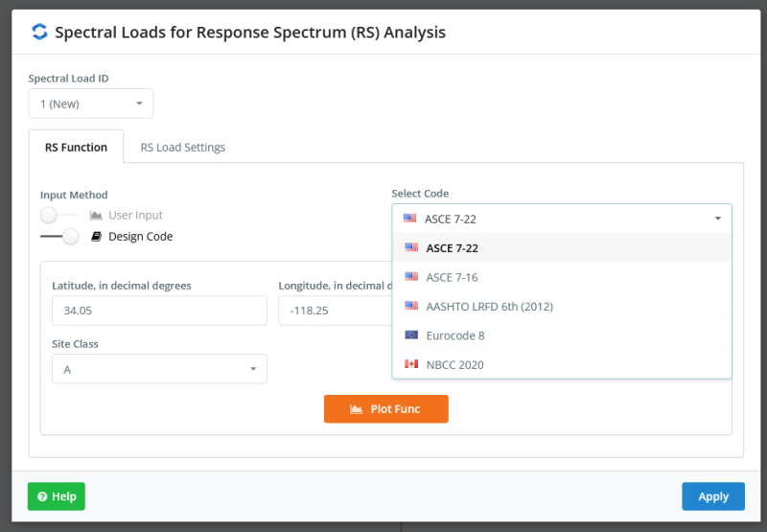
Task: Click the blue Apply button
Action: pyautogui.click(x=712, y=497)
